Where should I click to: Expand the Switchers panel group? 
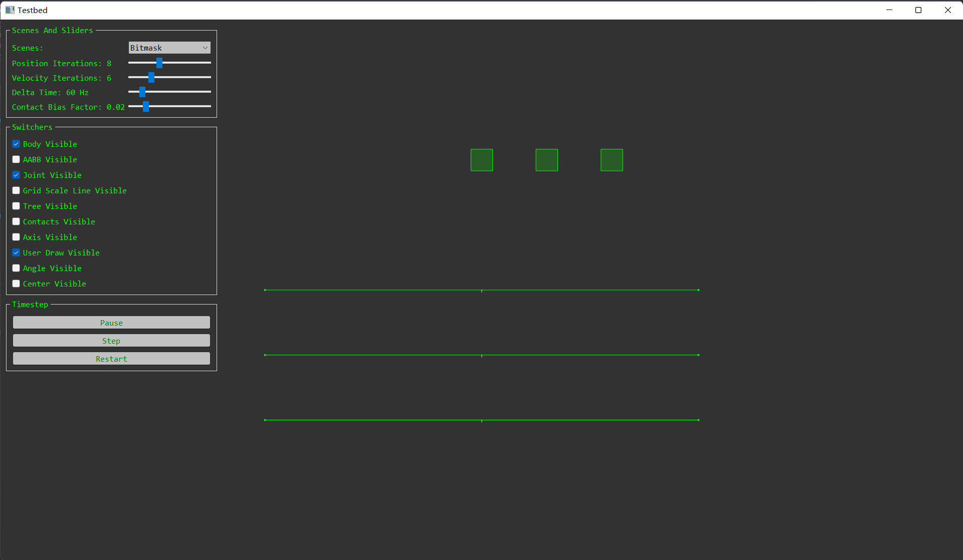pyautogui.click(x=32, y=127)
